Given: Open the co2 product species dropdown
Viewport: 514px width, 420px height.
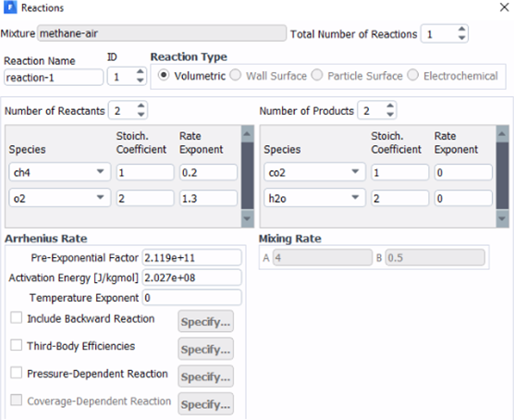Looking at the screenshot, I should pos(314,172).
